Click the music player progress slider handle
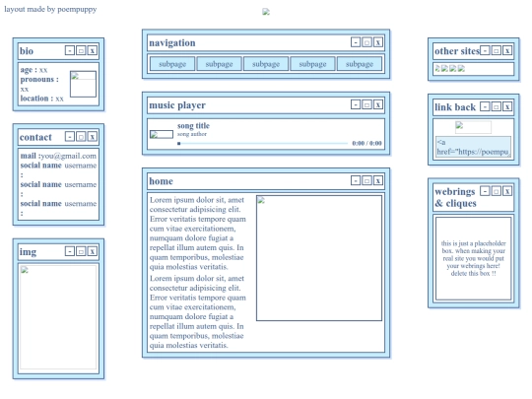 [178, 144]
